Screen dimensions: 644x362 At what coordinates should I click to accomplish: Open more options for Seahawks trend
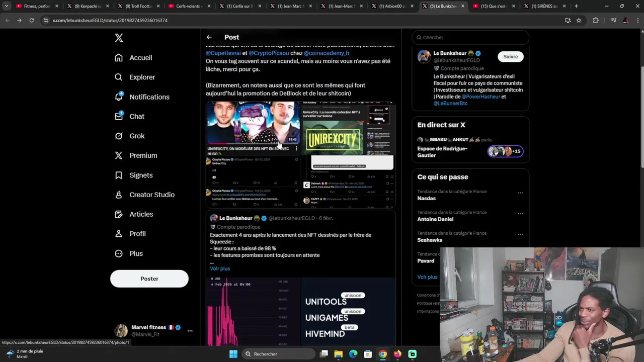(x=520, y=235)
